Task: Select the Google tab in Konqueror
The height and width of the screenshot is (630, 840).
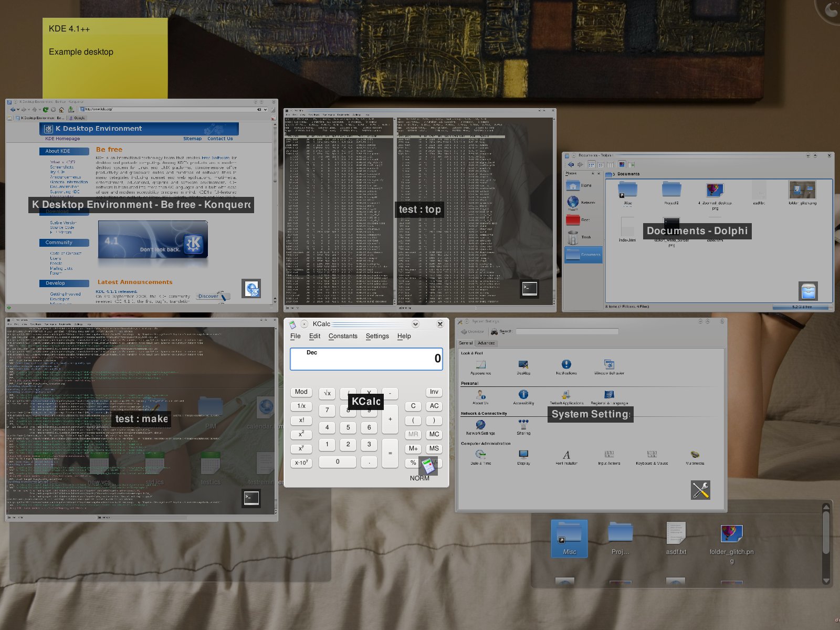Action: [77, 118]
